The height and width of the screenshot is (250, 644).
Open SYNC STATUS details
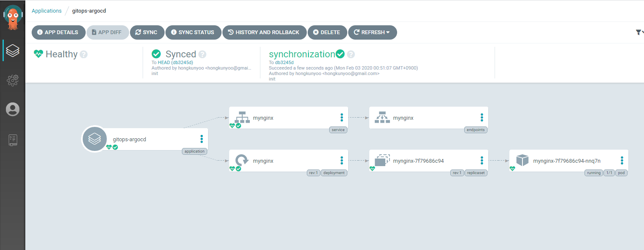pyautogui.click(x=193, y=32)
